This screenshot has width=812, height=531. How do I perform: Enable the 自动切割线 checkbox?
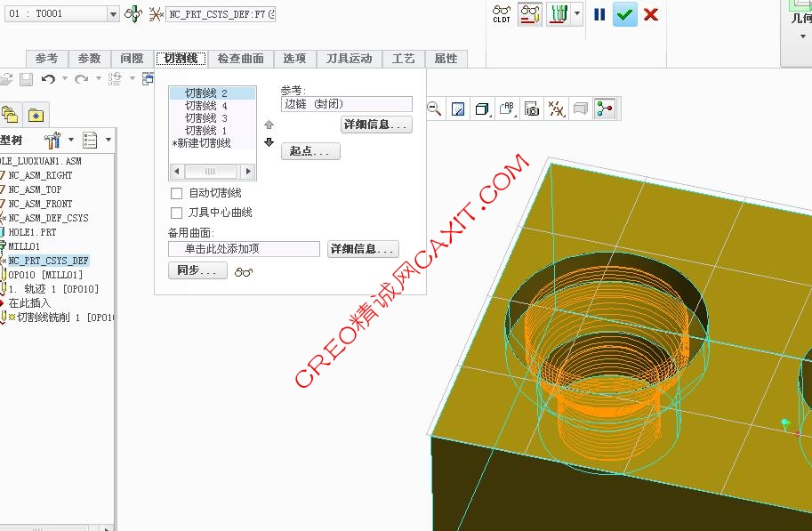[x=177, y=193]
